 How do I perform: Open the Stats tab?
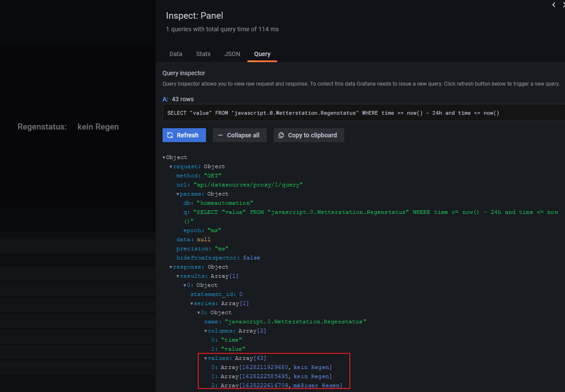203,54
